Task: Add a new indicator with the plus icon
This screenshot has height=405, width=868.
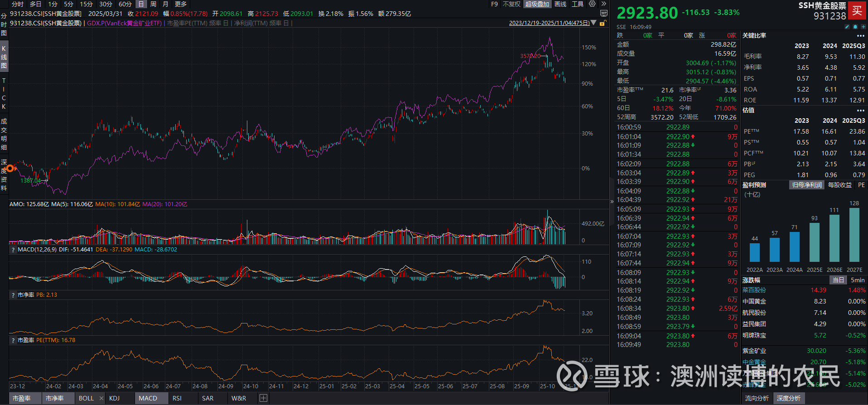Action: click(x=263, y=398)
